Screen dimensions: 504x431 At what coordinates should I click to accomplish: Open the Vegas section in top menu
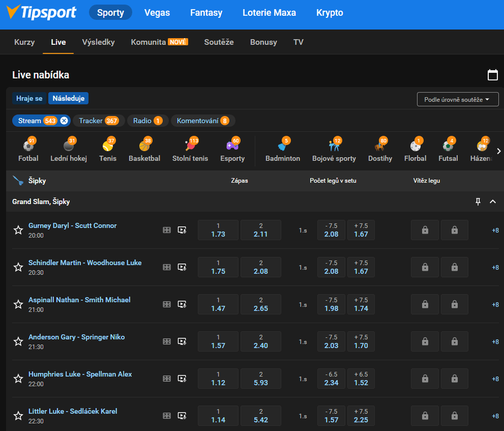157,12
